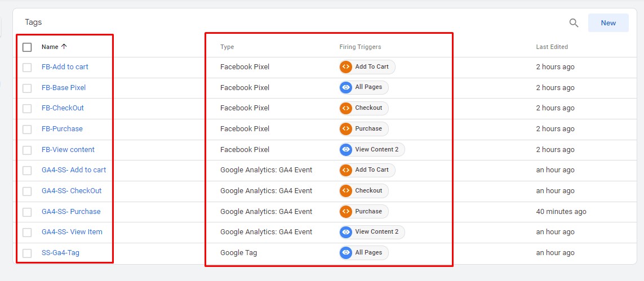Click Checkout trigger icon on FB-CheckOut row

pos(346,108)
